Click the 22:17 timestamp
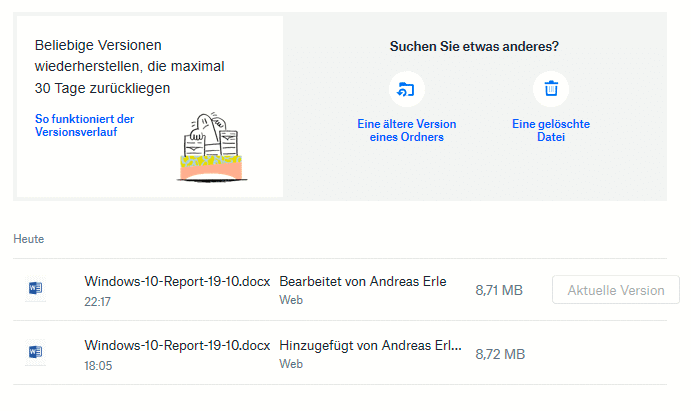 click(x=98, y=301)
